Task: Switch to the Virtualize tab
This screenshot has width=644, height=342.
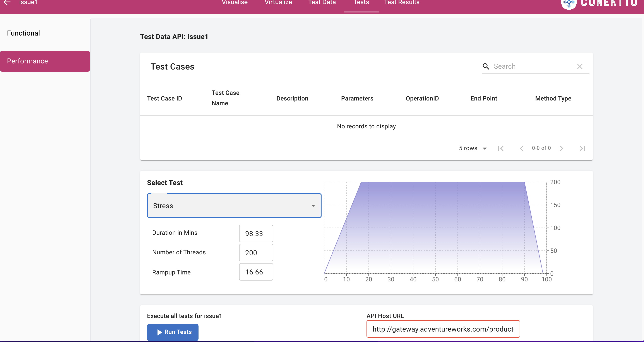Action: [278, 2]
